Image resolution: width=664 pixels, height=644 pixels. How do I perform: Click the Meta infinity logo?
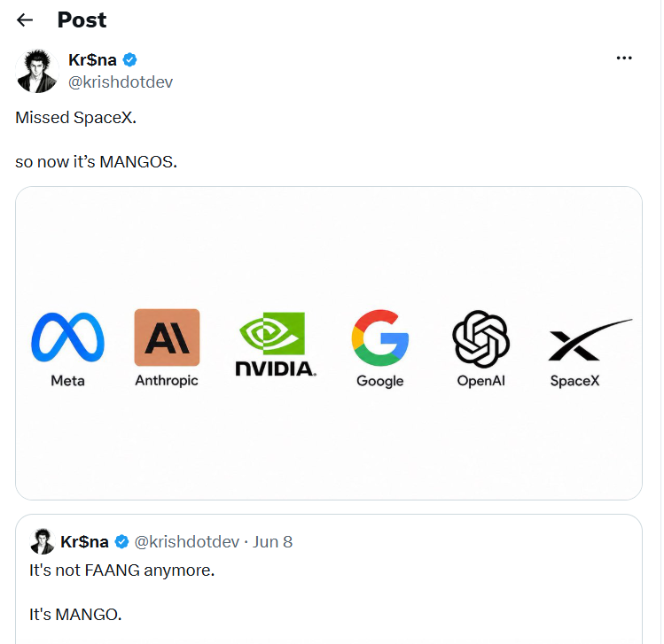click(67, 338)
